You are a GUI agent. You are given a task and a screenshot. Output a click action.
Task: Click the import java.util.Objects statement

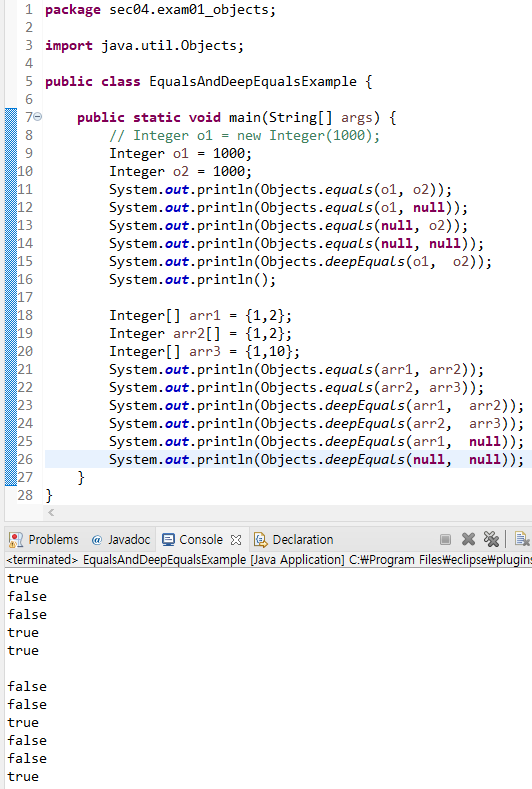[144, 46]
